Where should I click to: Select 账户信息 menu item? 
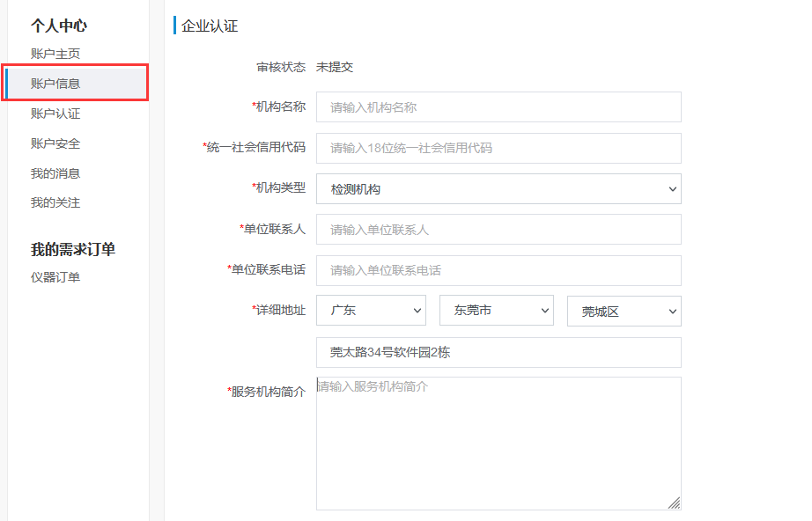click(x=76, y=83)
